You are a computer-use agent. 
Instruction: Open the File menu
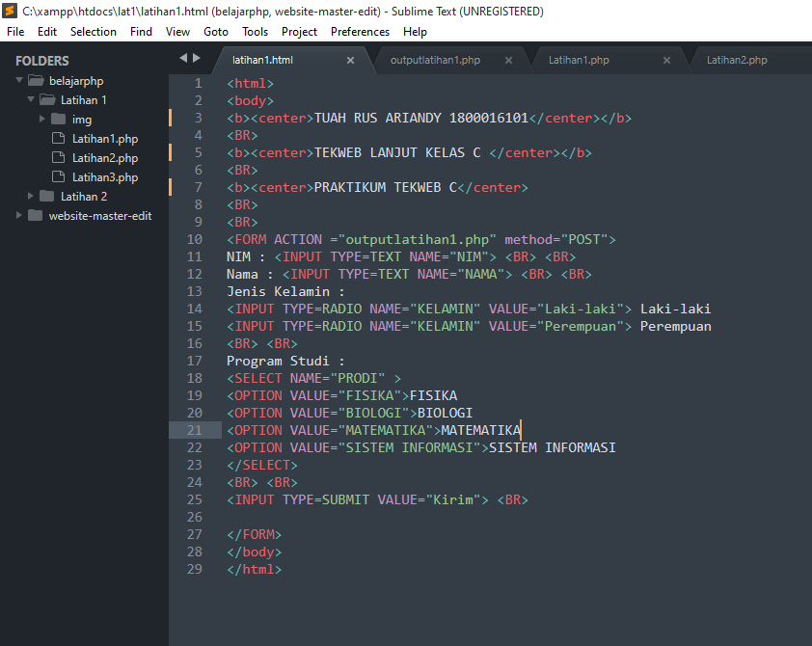point(15,32)
